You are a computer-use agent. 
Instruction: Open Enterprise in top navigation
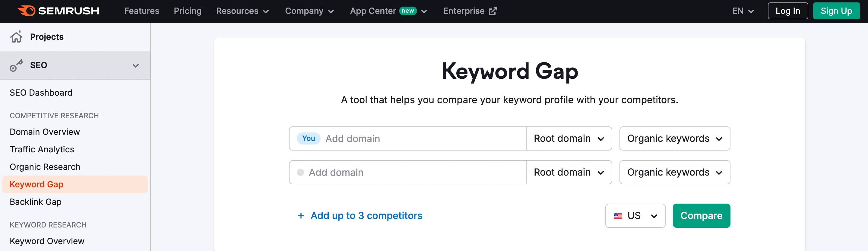click(470, 11)
